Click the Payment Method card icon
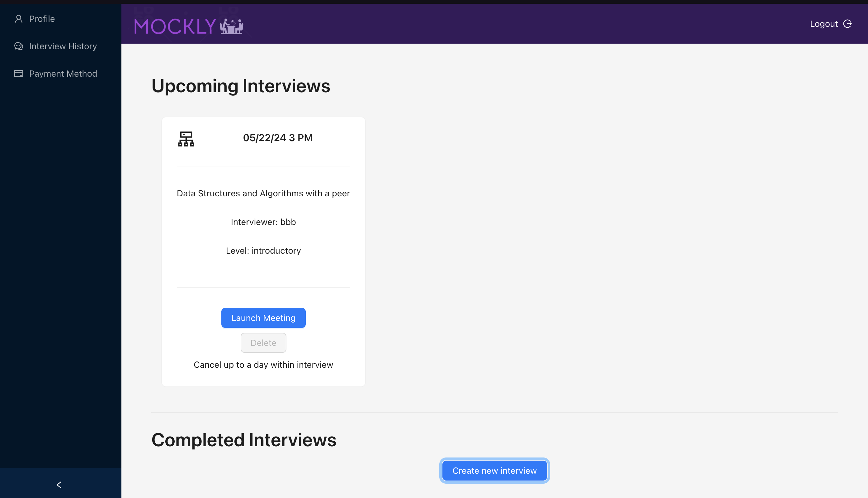 click(18, 74)
